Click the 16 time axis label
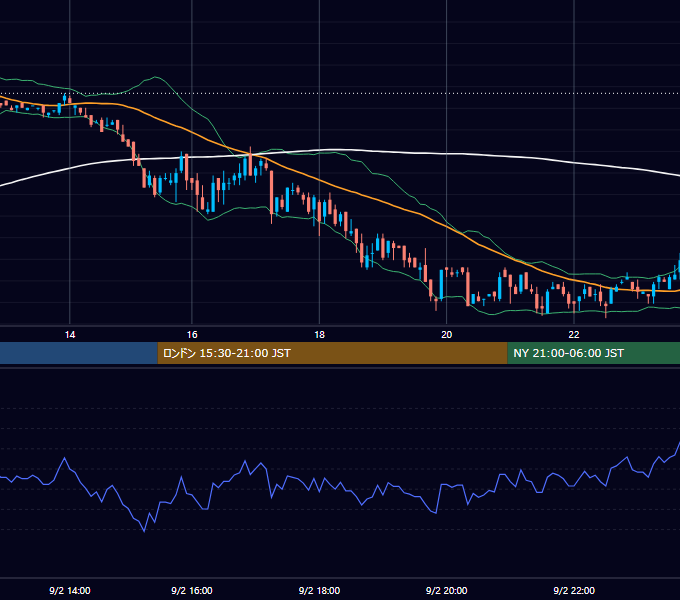Screen dimensions: 680x600 (192, 335)
